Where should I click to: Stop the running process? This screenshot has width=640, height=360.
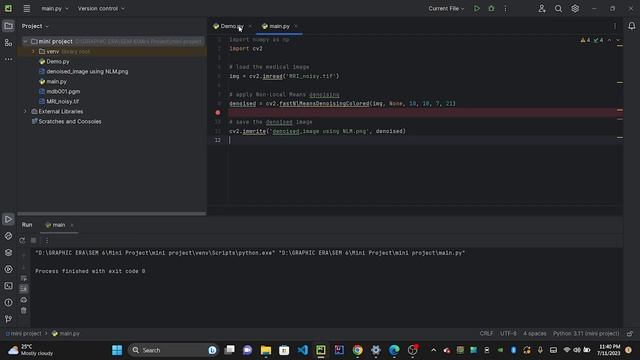pos(34,240)
